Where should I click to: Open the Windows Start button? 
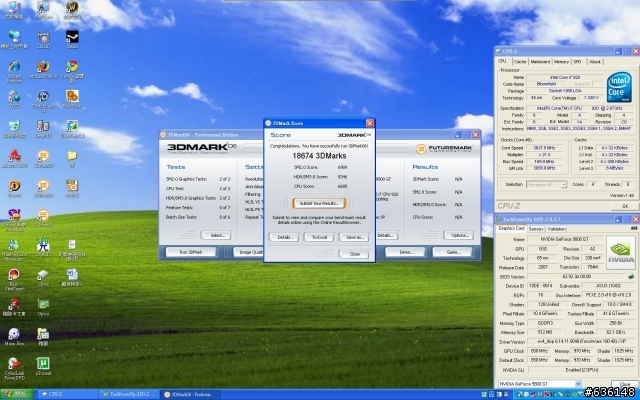pos(16,394)
